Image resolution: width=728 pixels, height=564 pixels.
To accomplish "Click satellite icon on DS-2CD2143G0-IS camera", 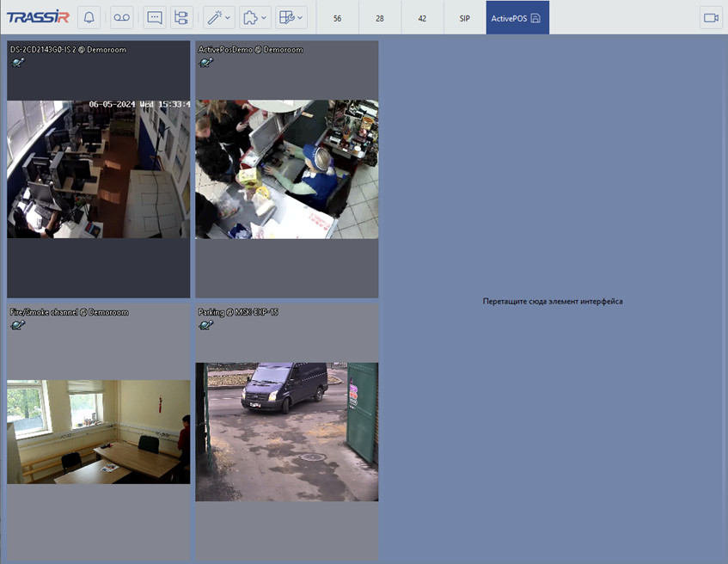I will coord(17,63).
